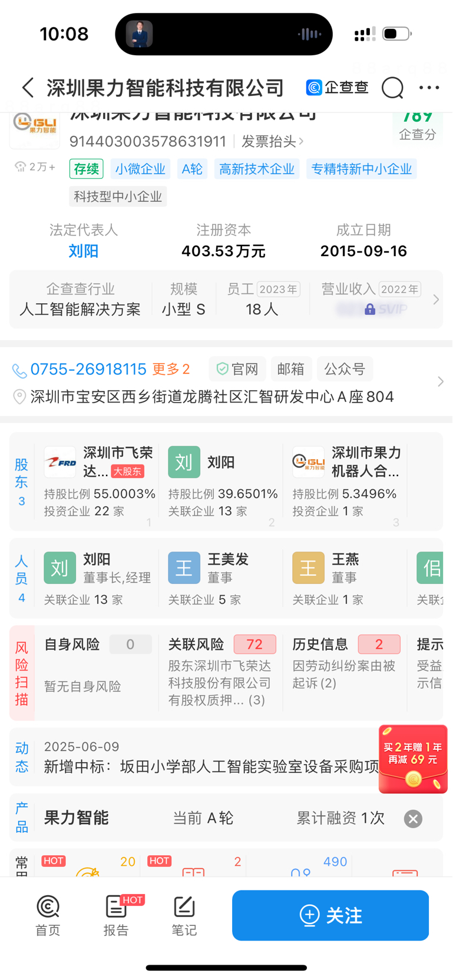Open the 笔记 notes tab
The width and height of the screenshot is (453, 980).
pyautogui.click(x=184, y=915)
